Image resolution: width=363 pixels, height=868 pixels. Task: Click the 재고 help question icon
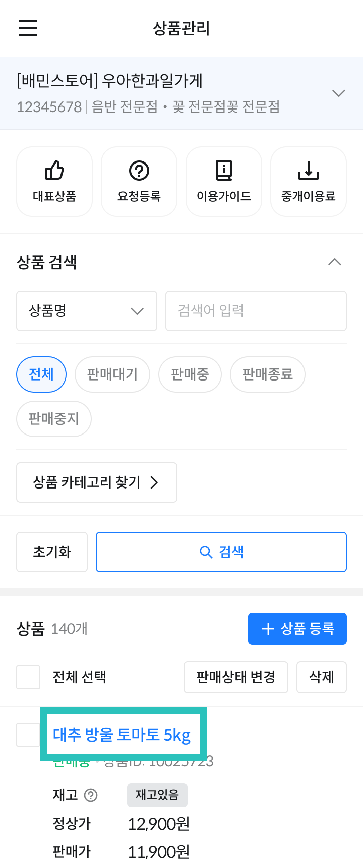tap(91, 795)
